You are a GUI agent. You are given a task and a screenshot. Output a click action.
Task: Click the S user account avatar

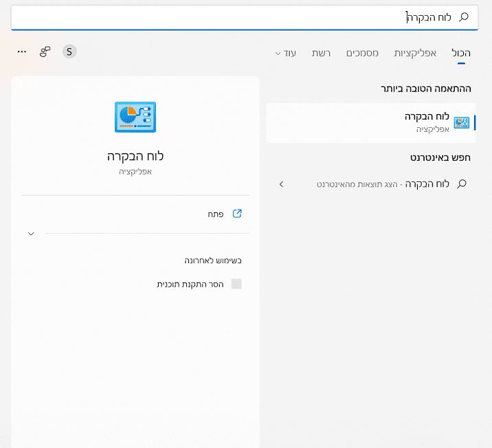point(69,52)
